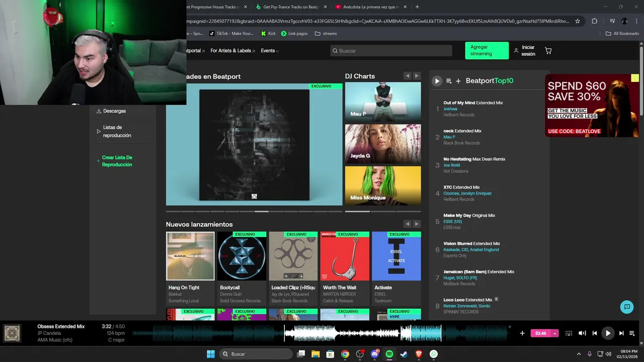Image resolution: width=644 pixels, height=362 pixels.
Task: Go to next DJ Charts slide
Action: 417,76
